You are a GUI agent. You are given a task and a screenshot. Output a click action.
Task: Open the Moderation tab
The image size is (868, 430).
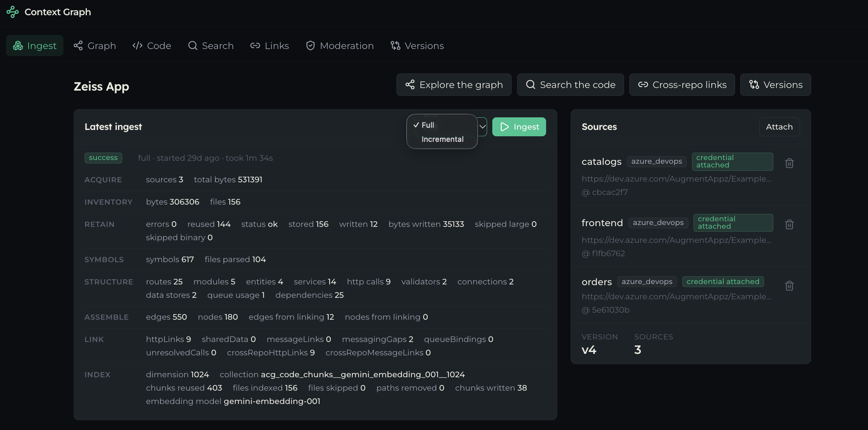click(340, 46)
